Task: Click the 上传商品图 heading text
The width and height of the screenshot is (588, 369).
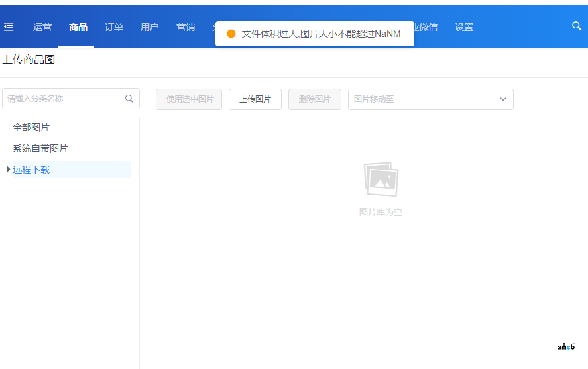Action: coord(29,60)
